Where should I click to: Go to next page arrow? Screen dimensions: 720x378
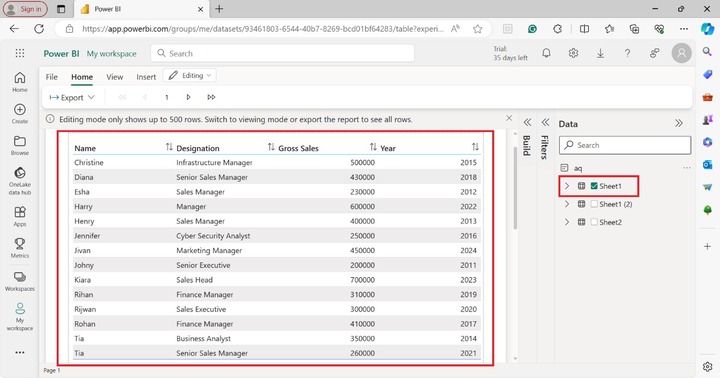[x=188, y=97]
